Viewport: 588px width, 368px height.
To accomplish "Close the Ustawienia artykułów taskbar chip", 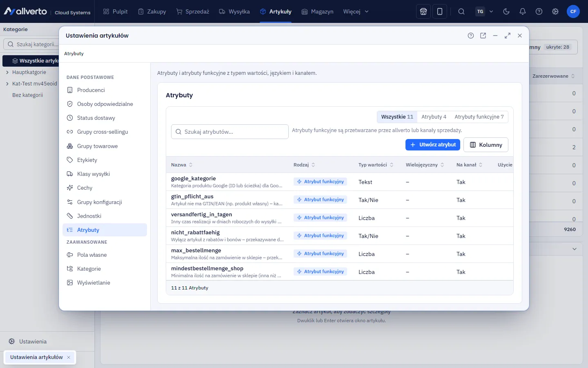I will 69,357.
